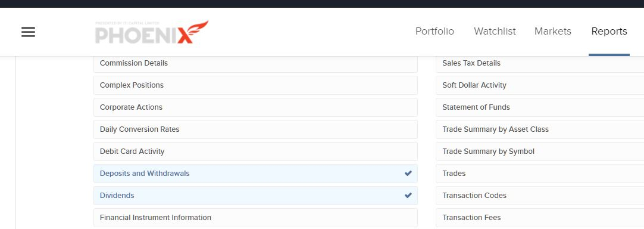Select Commission Details report section
The image size is (644, 229).
click(255, 63)
